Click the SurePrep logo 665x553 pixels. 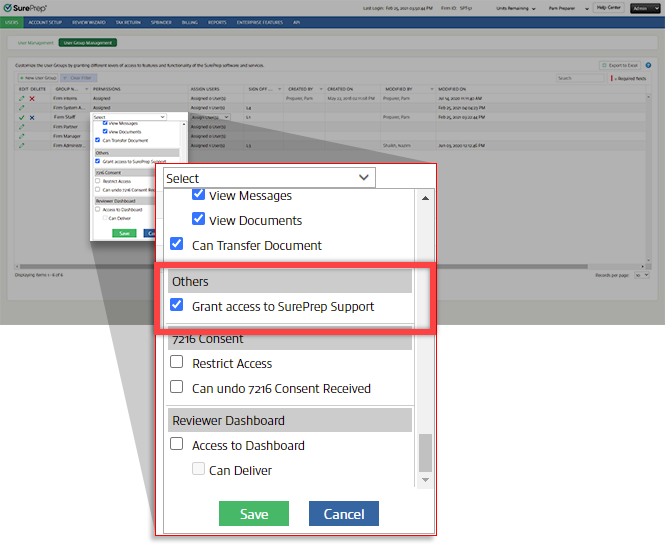tap(25, 8)
